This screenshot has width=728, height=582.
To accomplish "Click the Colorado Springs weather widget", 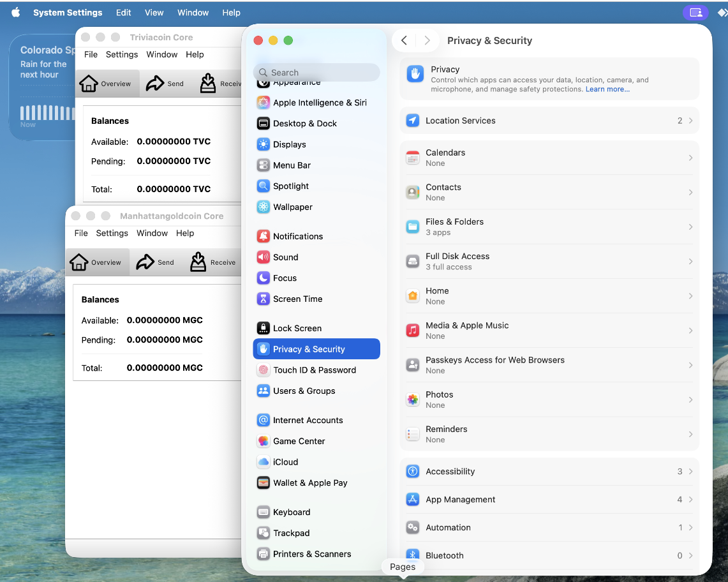I will click(42, 87).
